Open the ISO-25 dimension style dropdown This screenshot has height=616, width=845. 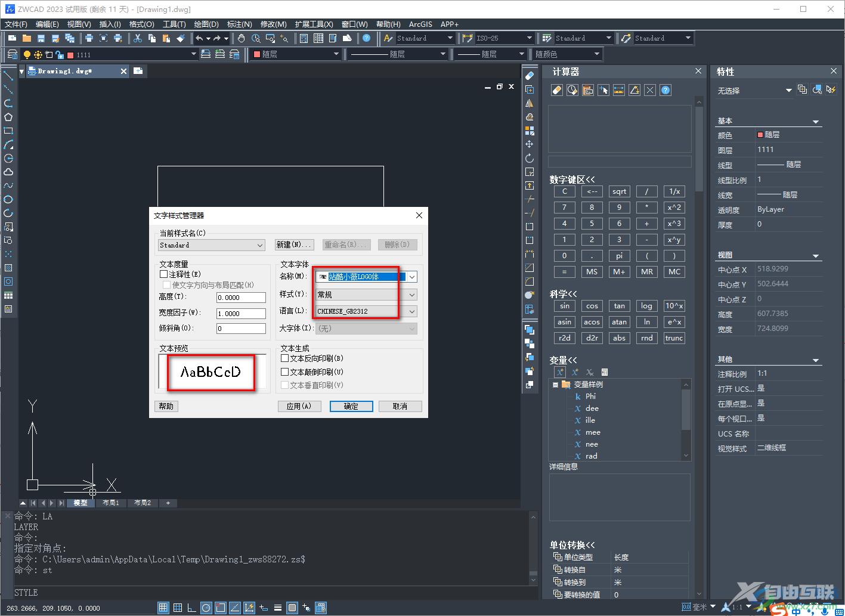(x=529, y=38)
